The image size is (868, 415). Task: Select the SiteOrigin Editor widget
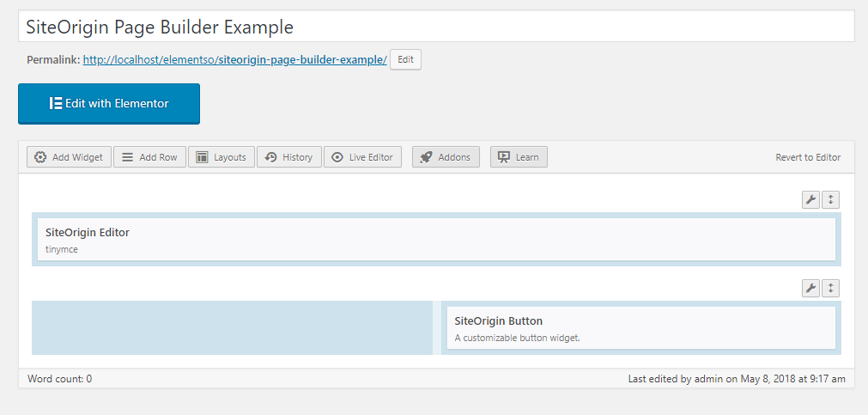coord(436,240)
